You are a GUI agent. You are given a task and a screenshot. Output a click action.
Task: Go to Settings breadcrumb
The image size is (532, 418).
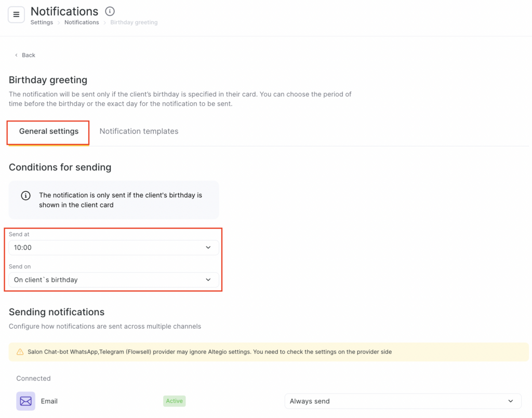(42, 22)
